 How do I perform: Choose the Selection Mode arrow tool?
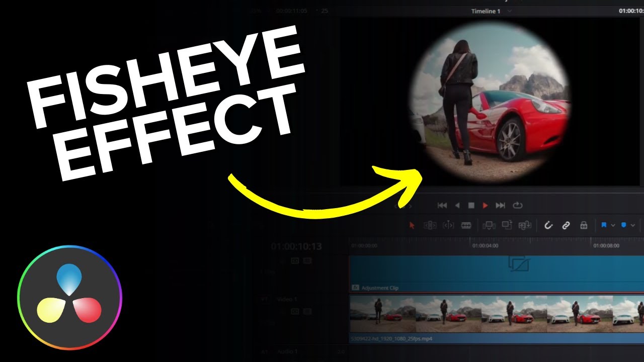point(412,226)
